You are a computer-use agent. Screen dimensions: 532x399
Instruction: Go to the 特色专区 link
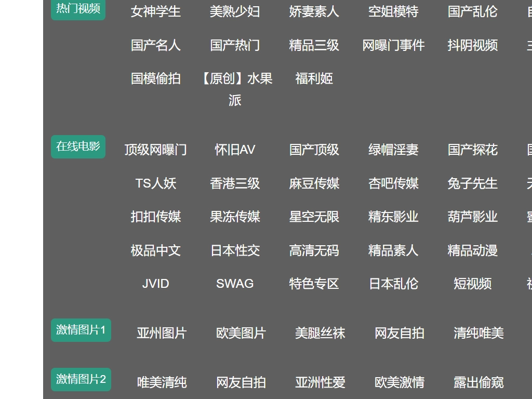click(314, 284)
